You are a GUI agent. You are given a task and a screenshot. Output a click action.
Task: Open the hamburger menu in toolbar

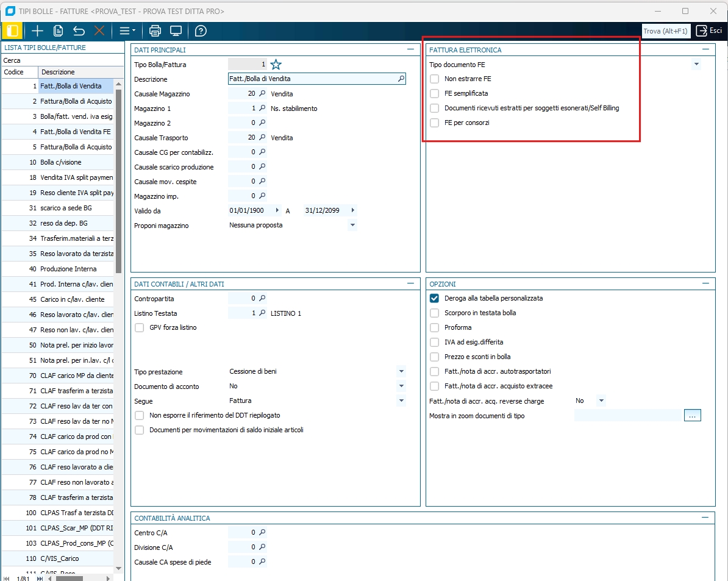(127, 31)
